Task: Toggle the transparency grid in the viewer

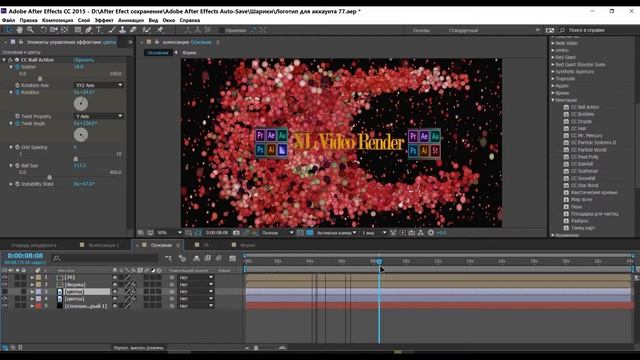Action: point(310,233)
